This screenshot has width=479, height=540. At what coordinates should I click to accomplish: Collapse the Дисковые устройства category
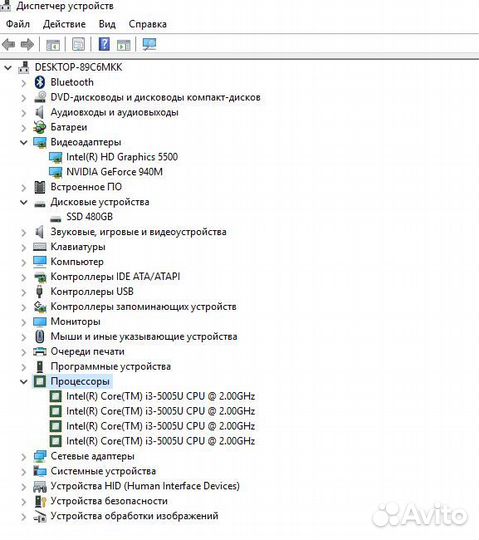tap(23, 202)
